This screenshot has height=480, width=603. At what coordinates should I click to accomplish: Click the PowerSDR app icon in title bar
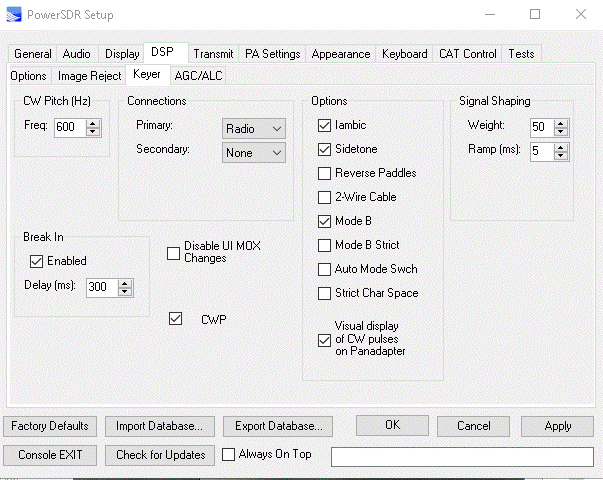tap(14, 15)
